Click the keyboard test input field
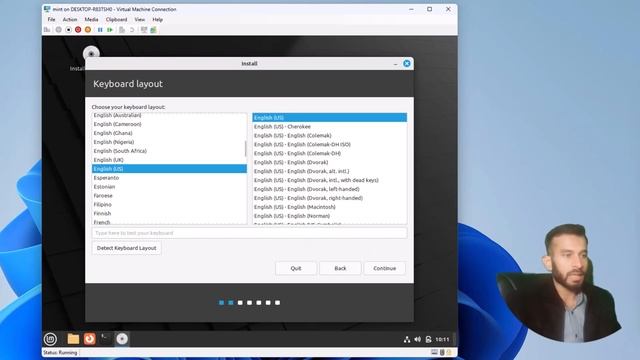Image resolution: width=640 pixels, height=360 pixels. [249, 233]
